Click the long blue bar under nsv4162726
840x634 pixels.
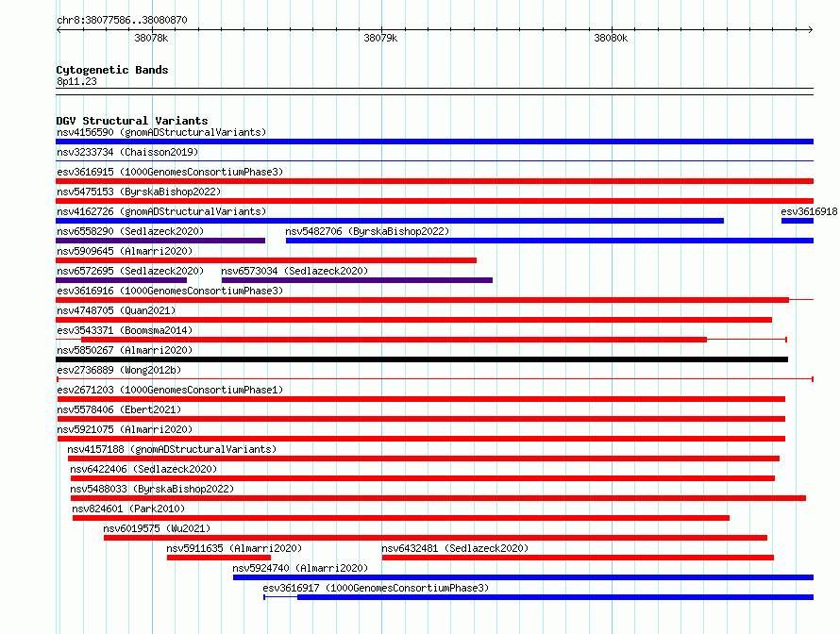tap(390, 221)
